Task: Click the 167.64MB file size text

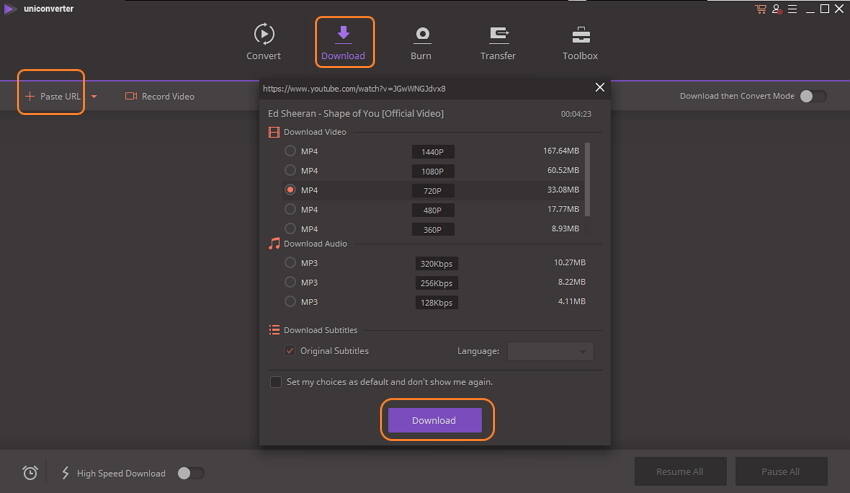Action: tap(561, 150)
